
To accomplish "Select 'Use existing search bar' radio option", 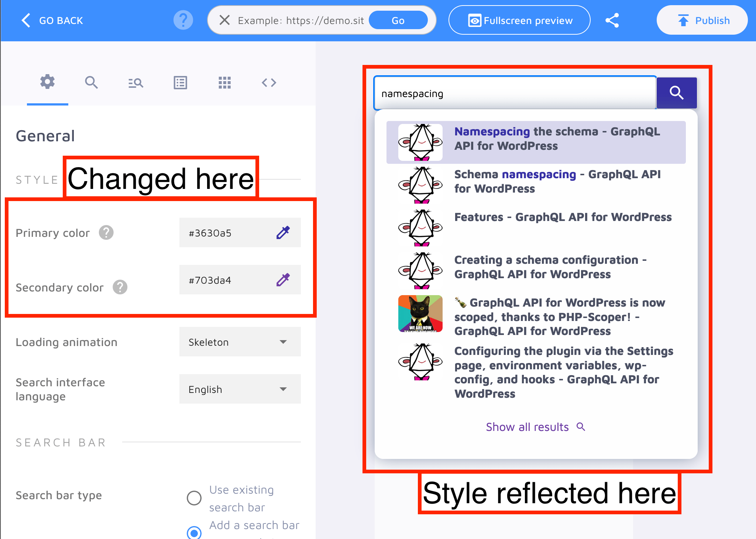I will (194, 498).
